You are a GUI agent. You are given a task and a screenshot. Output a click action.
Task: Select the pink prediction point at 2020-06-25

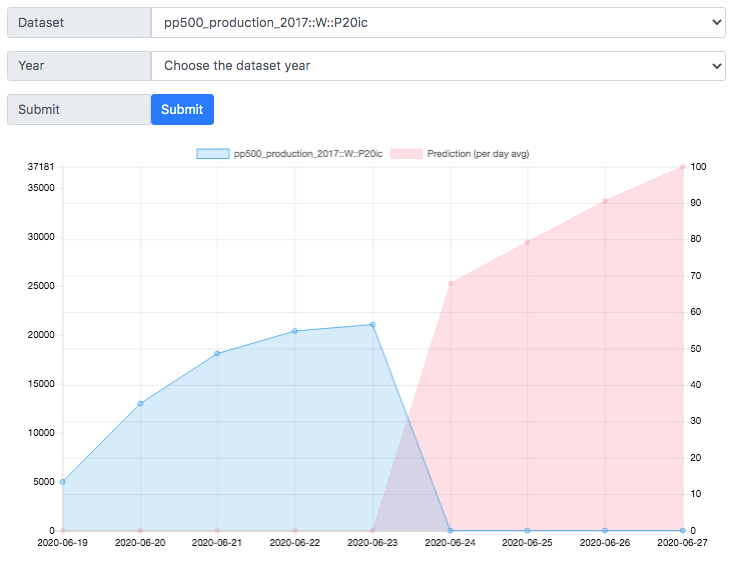pyautogui.click(x=527, y=242)
